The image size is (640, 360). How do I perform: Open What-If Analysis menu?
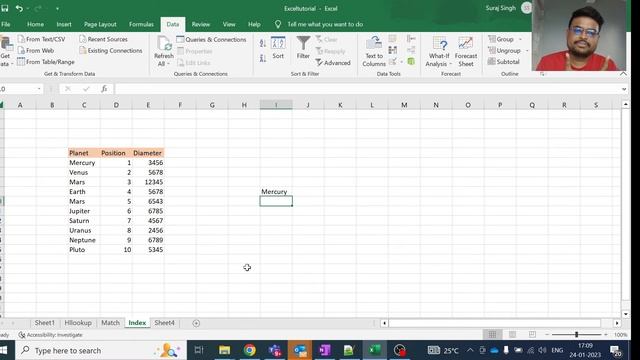[x=439, y=51]
